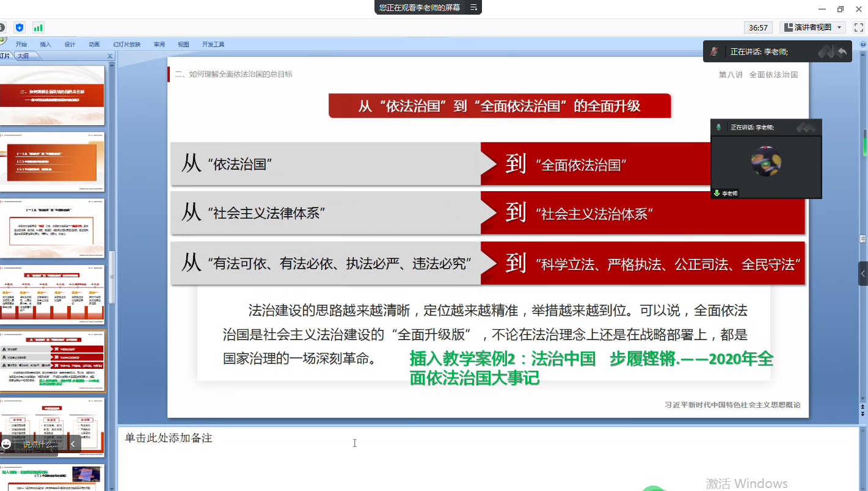Click the breadcrumb 二、如何理解全面依法治国的总目标
Screen dimensions: 868x491
tap(233, 74)
